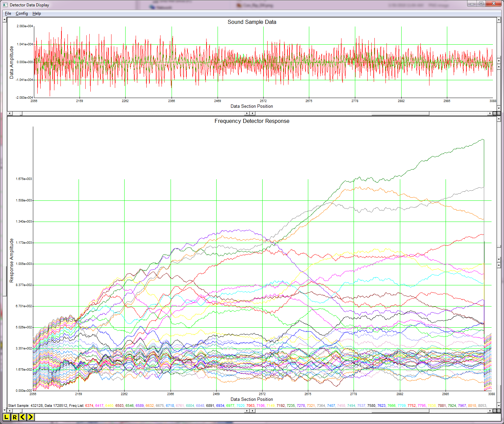
Task: Click the up arrow on the frequency plot scrollbar
Action: 498,118
